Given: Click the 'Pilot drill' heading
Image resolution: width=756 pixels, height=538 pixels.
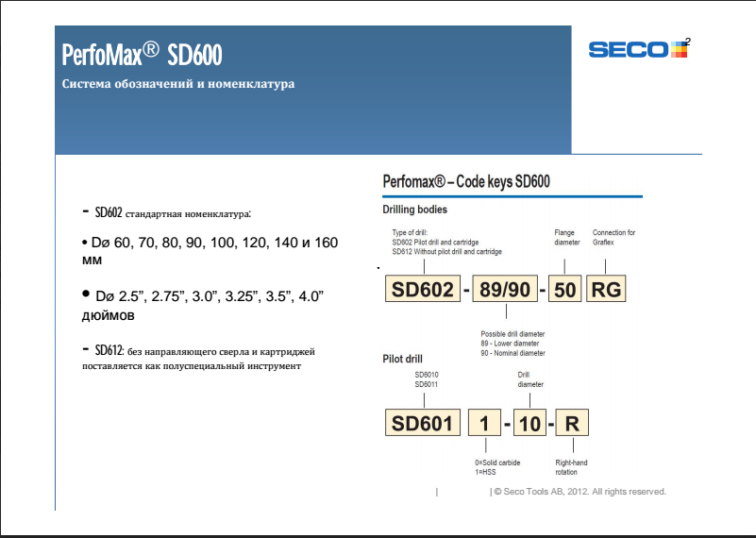Looking at the screenshot, I should [402, 359].
